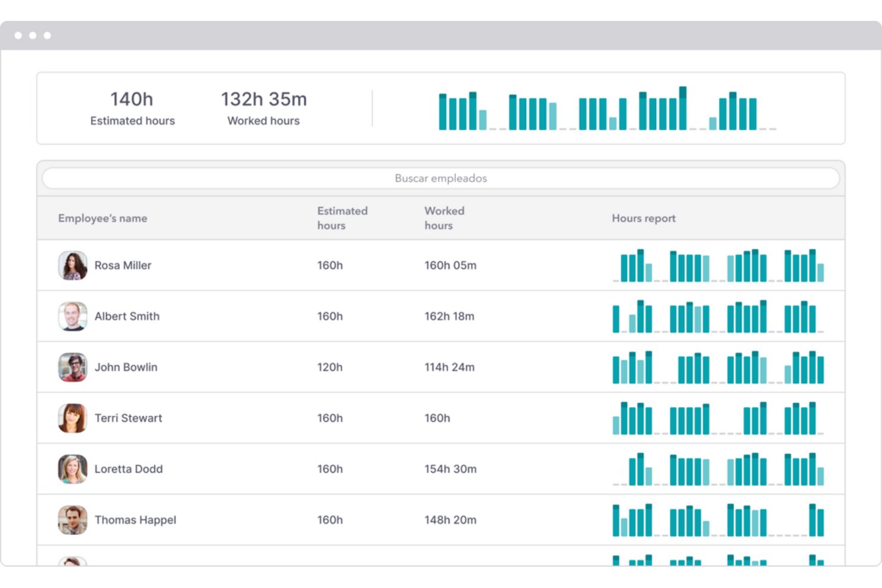Select employee name Thomas Happel
The width and height of the screenshot is (882, 588).
point(135,520)
